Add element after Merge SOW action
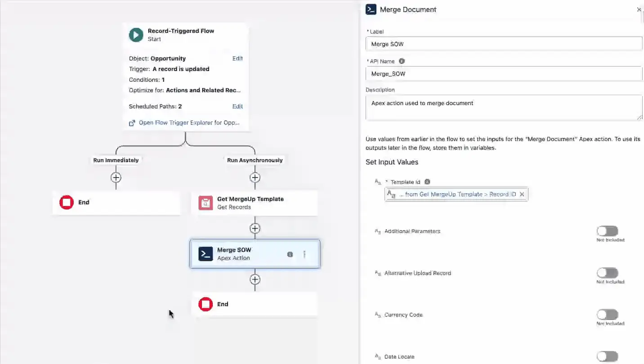This screenshot has height=364, width=644. (255, 280)
